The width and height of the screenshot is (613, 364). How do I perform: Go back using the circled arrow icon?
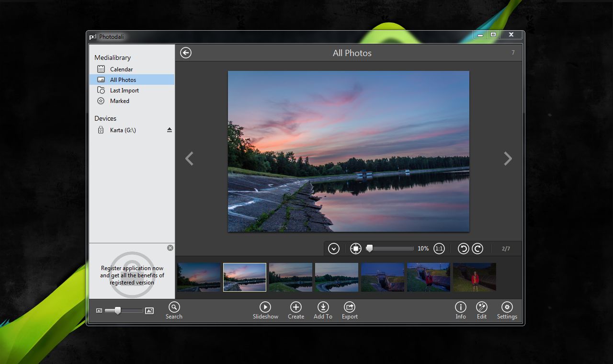tap(186, 53)
